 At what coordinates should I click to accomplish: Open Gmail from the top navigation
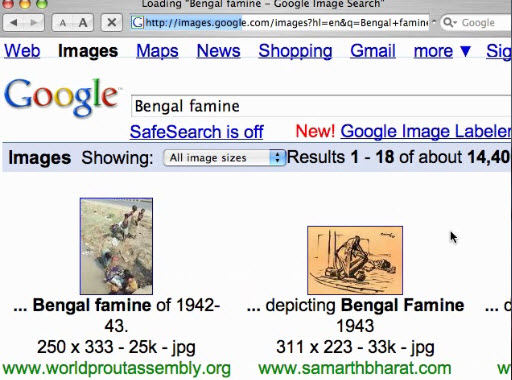(373, 51)
